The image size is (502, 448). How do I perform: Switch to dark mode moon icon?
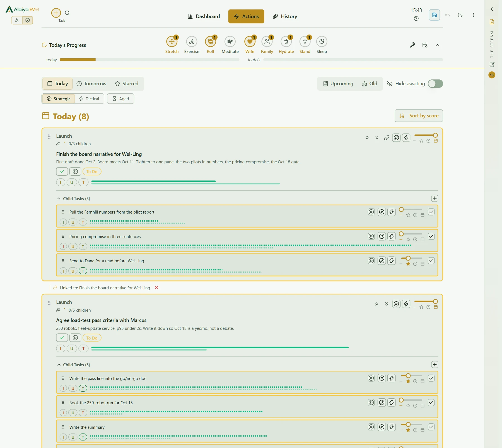click(x=460, y=15)
